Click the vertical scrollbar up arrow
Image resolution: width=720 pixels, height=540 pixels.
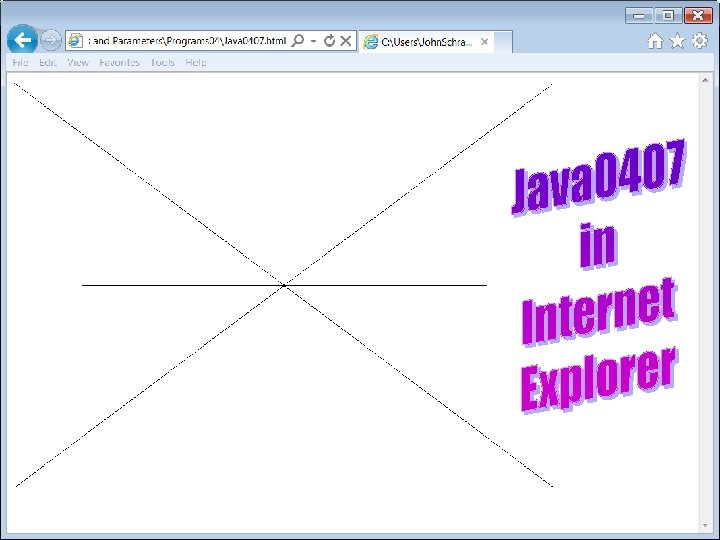click(705, 80)
